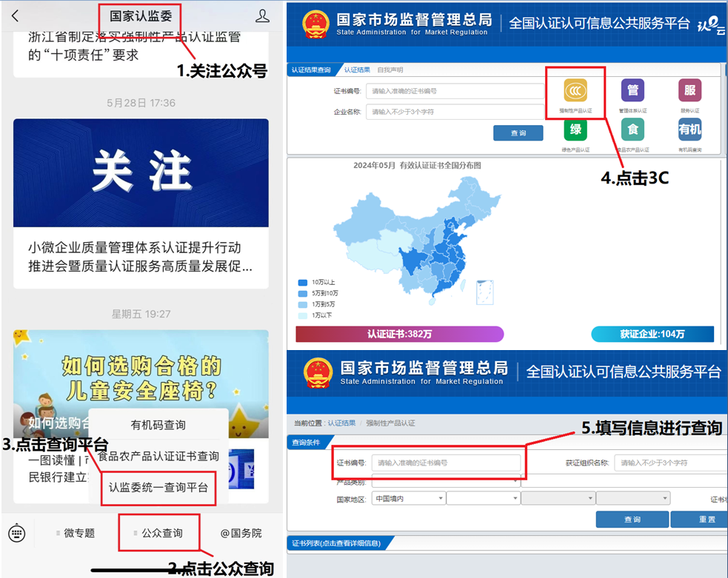
Task: Select 认监委统一查询平台 menu entry
Action: [x=158, y=488]
